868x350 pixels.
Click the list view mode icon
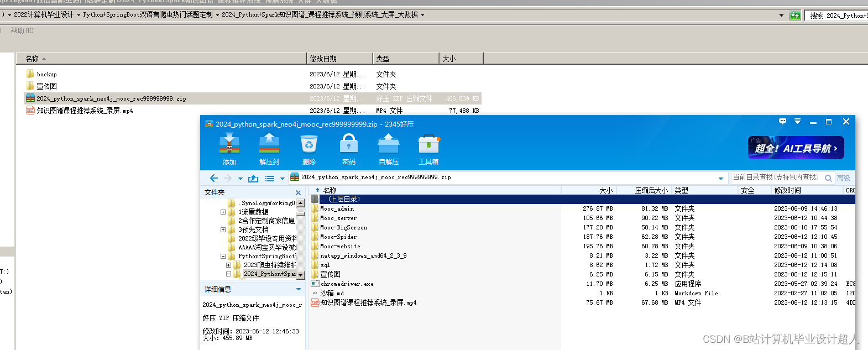[270, 178]
